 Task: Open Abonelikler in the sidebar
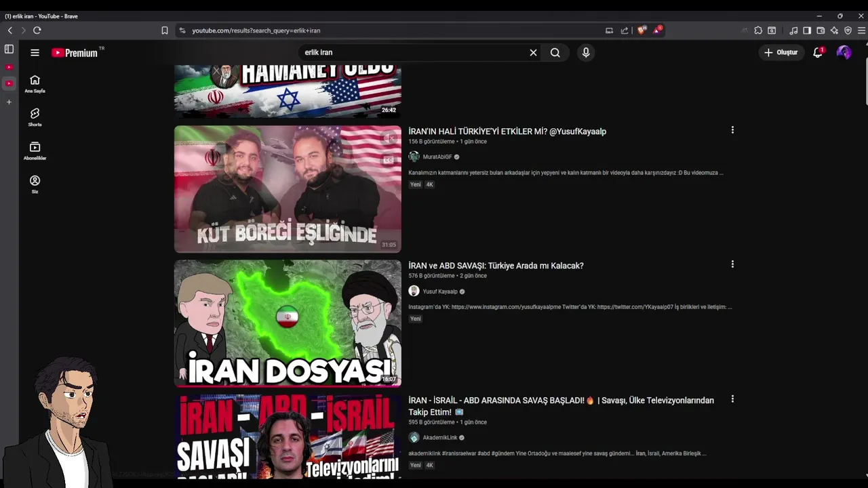(35, 151)
